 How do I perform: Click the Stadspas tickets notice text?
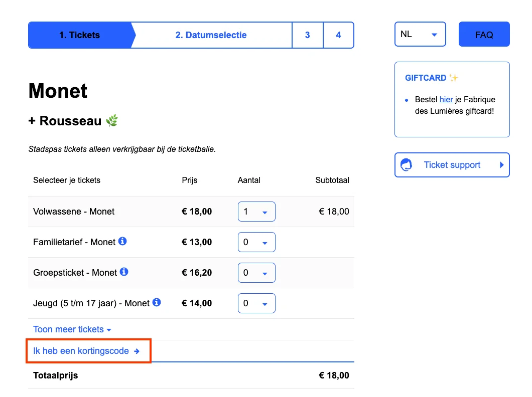(122, 149)
